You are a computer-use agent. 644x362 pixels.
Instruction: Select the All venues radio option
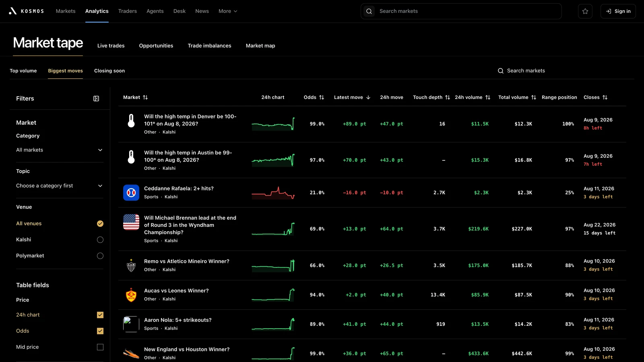point(100,224)
